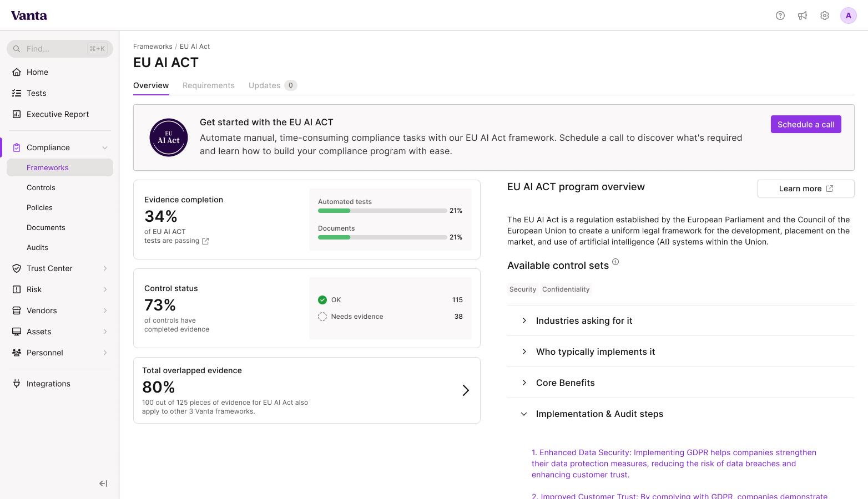
Task: Click the Home sidebar icon
Action: (x=17, y=72)
